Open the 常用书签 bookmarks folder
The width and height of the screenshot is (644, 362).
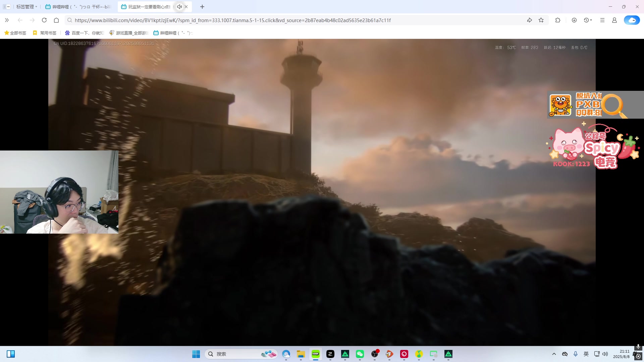(45, 33)
